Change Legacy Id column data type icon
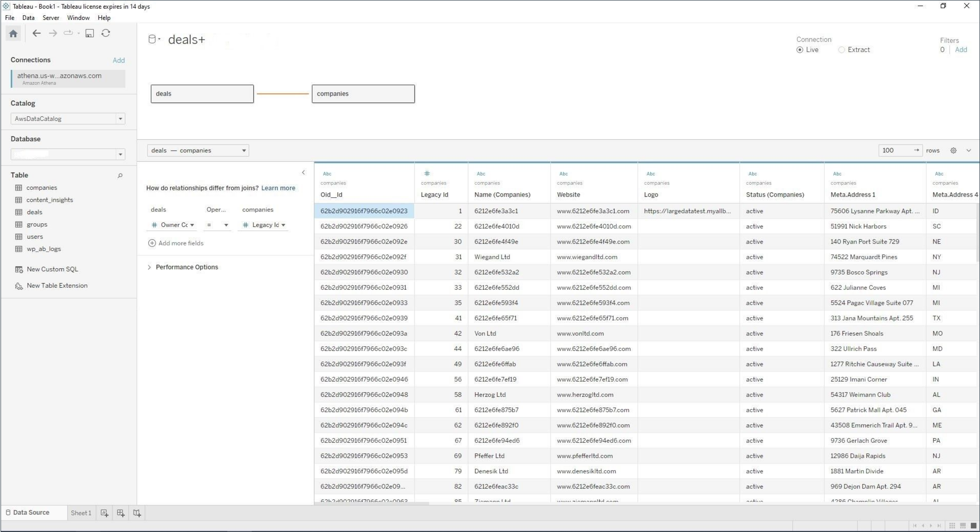Image resolution: width=980 pixels, height=532 pixels. (427, 174)
